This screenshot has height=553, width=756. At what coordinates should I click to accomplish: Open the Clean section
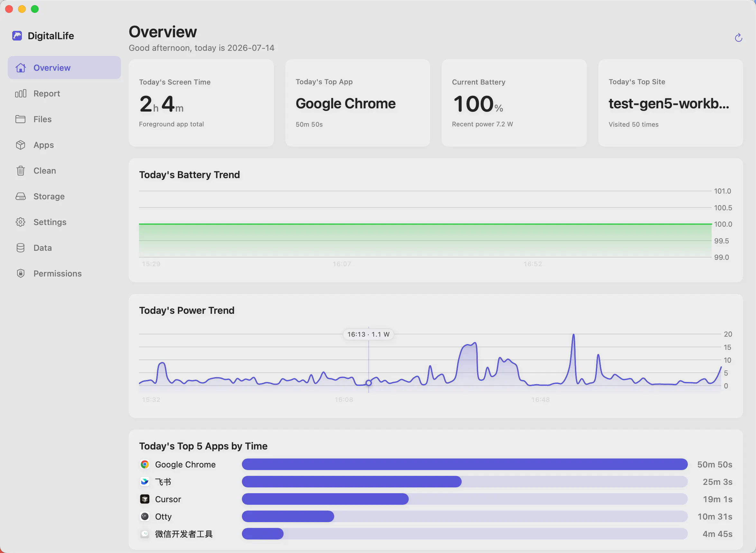click(x=44, y=171)
